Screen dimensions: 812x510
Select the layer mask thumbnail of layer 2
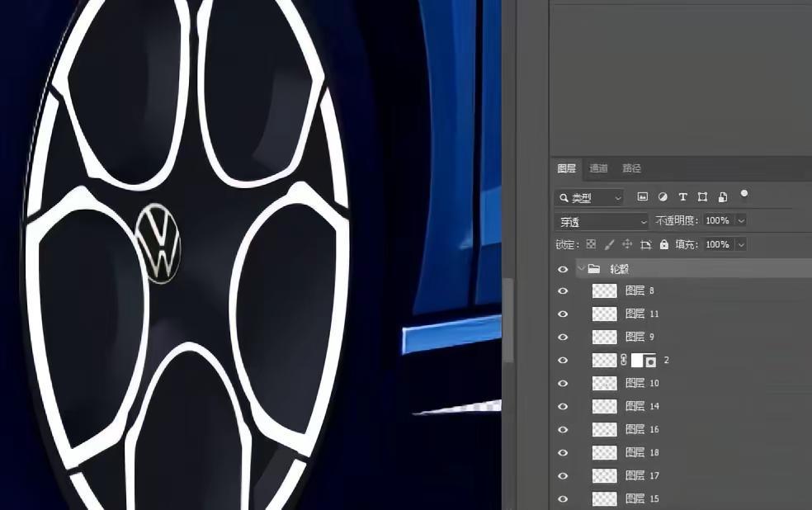(x=644, y=361)
